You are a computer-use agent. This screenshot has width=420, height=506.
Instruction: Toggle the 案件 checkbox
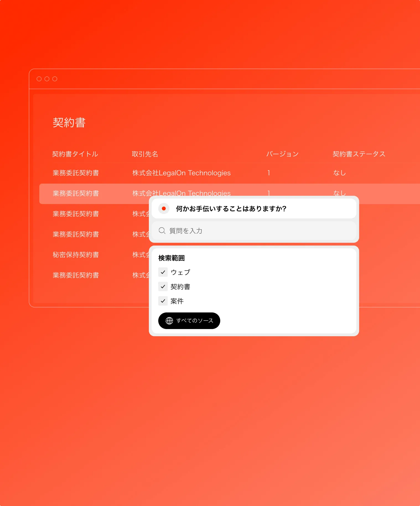click(x=163, y=301)
